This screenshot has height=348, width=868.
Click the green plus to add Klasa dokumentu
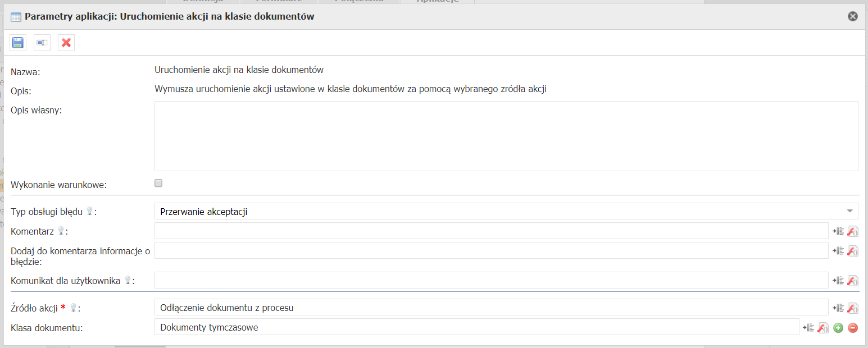coord(838,328)
